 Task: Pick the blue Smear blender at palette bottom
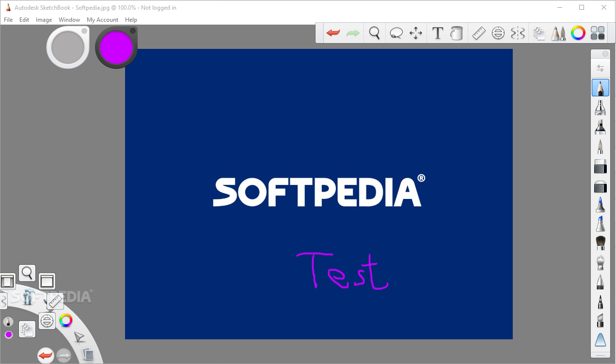click(600, 340)
